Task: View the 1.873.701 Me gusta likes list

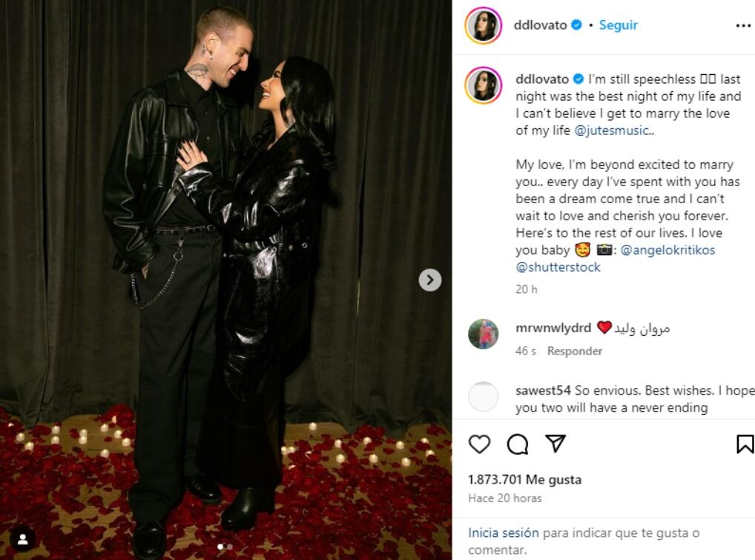Action: (x=525, y=480)
